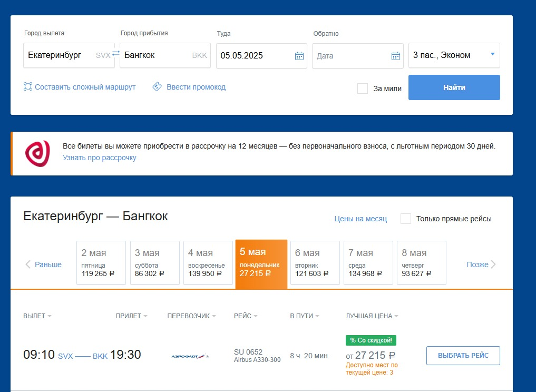Click departure time 09:10

pos(38,355)
